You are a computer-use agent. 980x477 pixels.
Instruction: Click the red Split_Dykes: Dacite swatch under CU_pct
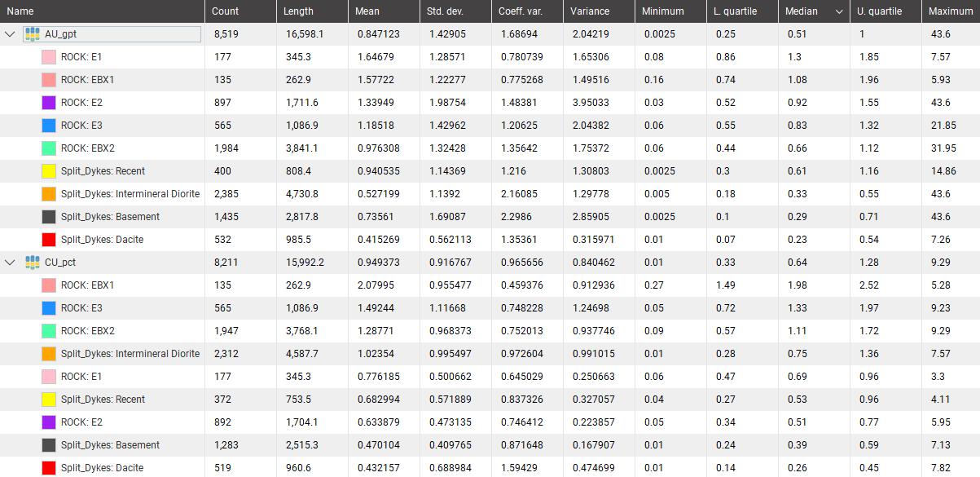47,468
